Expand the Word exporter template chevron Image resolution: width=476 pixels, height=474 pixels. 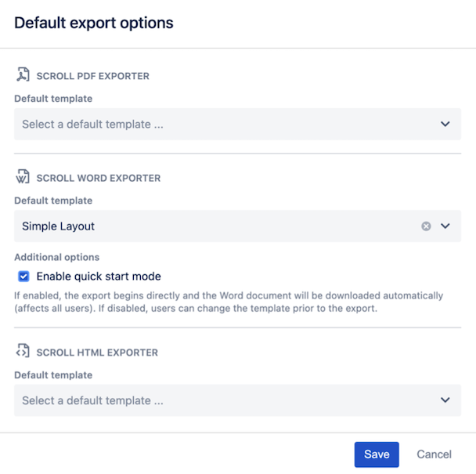click(x=445, y=226)
